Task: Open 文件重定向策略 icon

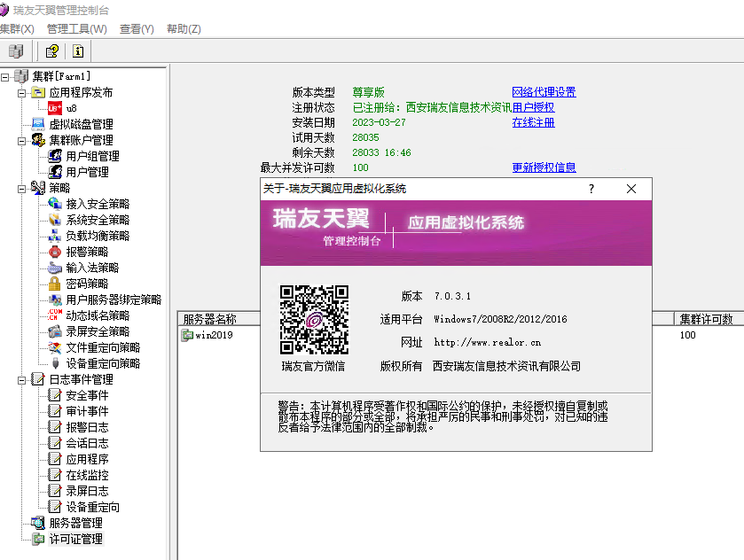Action: tap(55, 347)
